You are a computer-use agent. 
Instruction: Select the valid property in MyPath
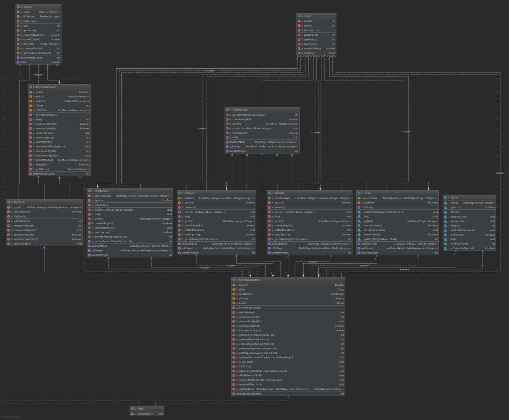(x=23, y=62)
